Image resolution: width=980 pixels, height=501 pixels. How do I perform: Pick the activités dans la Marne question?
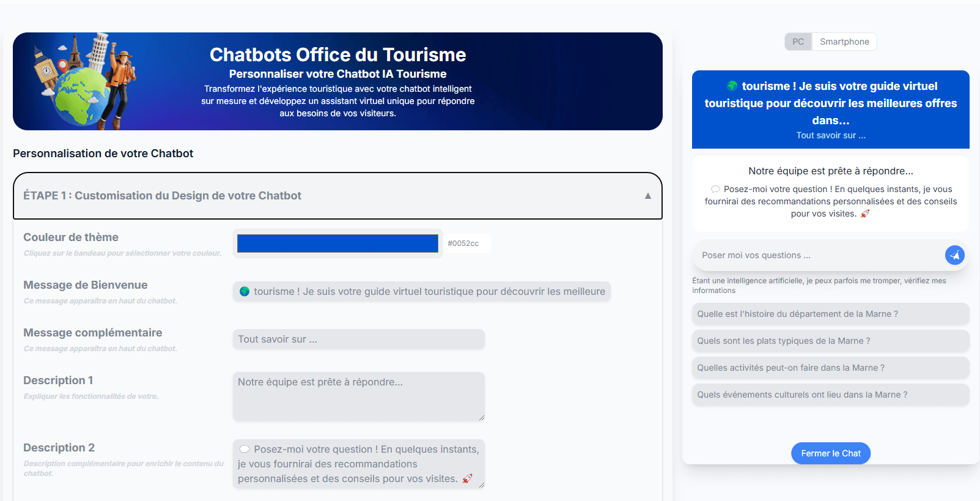coord(830,368)
